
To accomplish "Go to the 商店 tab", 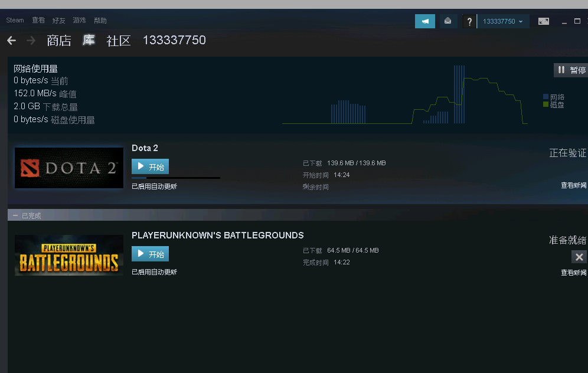I will [59, 41].
